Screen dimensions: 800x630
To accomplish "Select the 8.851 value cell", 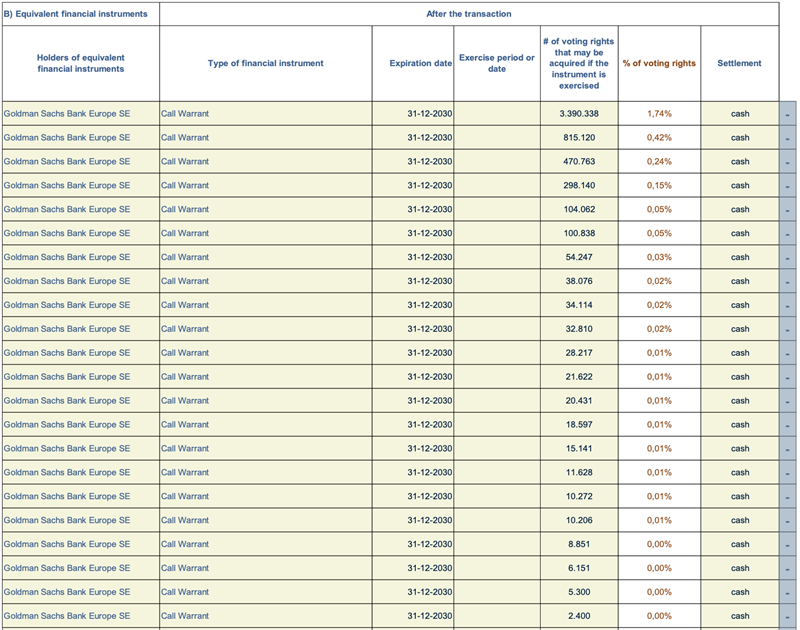I will [579, 544].
